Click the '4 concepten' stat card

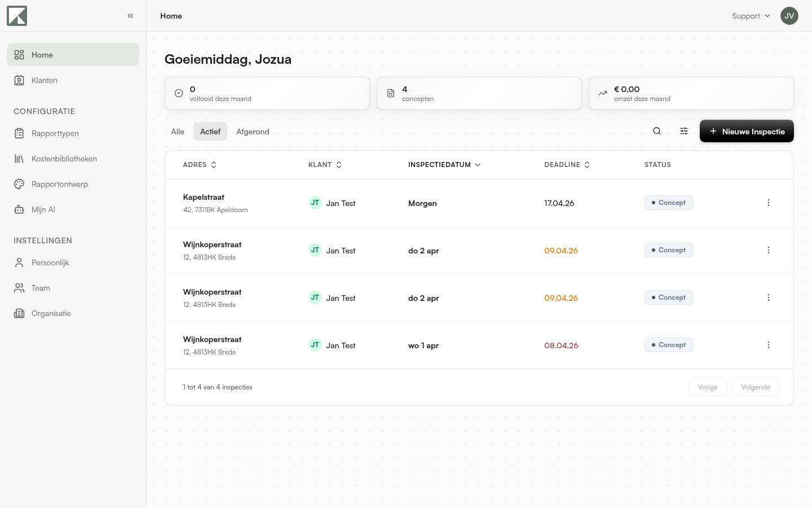479,93
